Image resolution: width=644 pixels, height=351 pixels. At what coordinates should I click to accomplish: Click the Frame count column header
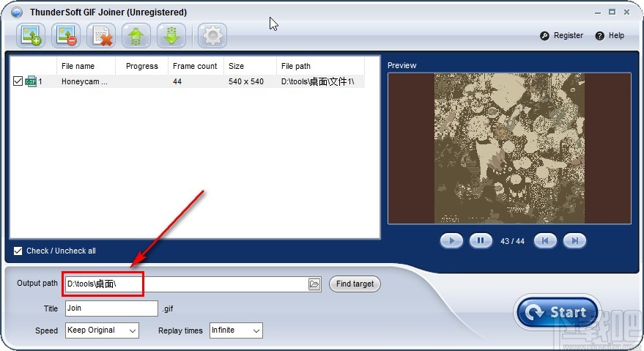(195, 66)
